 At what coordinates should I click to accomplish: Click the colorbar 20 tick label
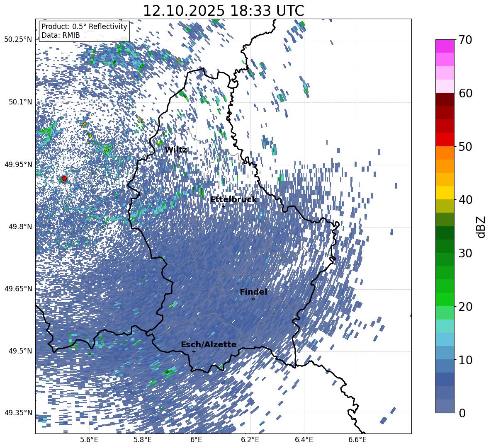[465, 306]
